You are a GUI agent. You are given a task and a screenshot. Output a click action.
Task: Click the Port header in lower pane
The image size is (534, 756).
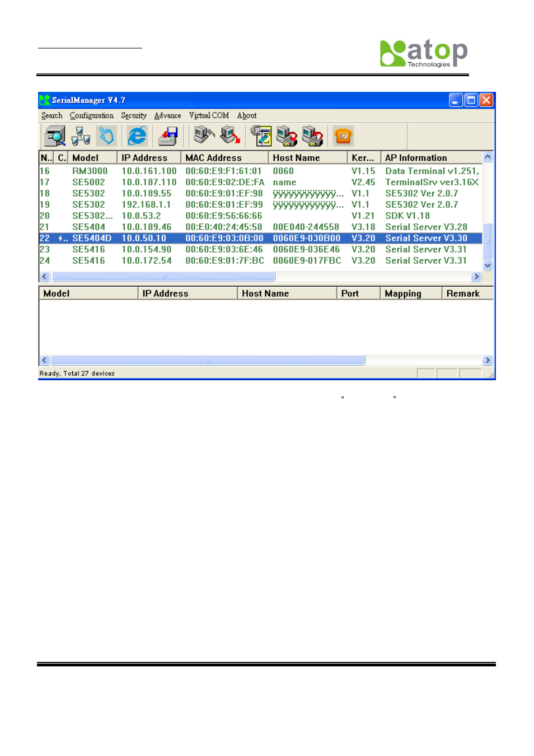click(359, 293)
